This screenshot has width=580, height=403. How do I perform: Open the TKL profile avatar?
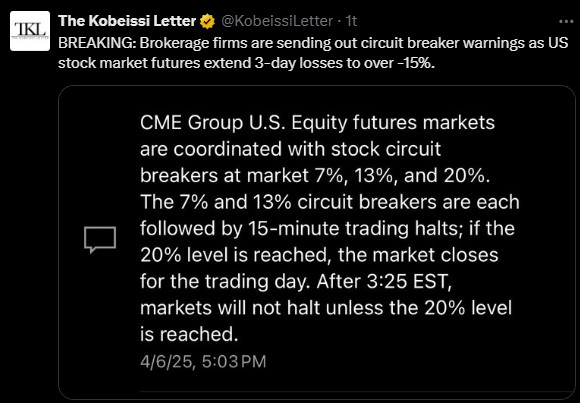pyautogui.click(x=30, y=31)
